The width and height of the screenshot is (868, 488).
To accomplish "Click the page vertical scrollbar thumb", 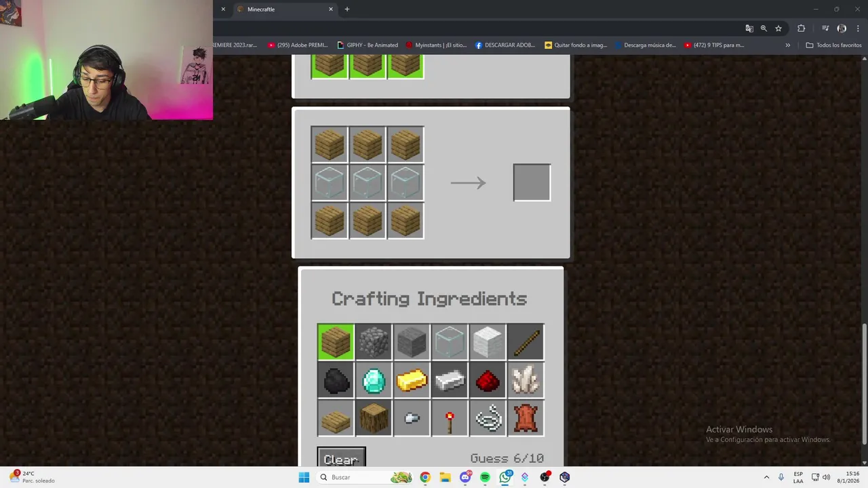I will [x=864, y=384].
